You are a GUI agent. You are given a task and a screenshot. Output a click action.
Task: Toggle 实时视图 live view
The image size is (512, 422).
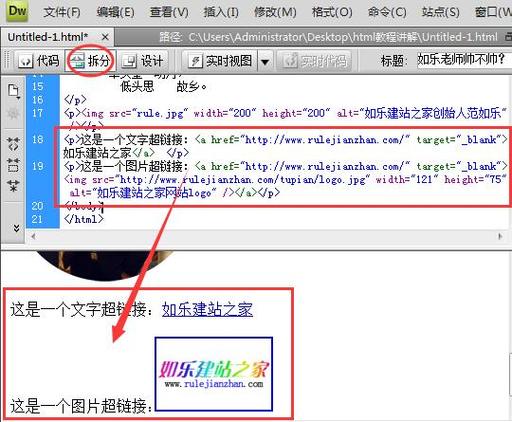[220, 61]
